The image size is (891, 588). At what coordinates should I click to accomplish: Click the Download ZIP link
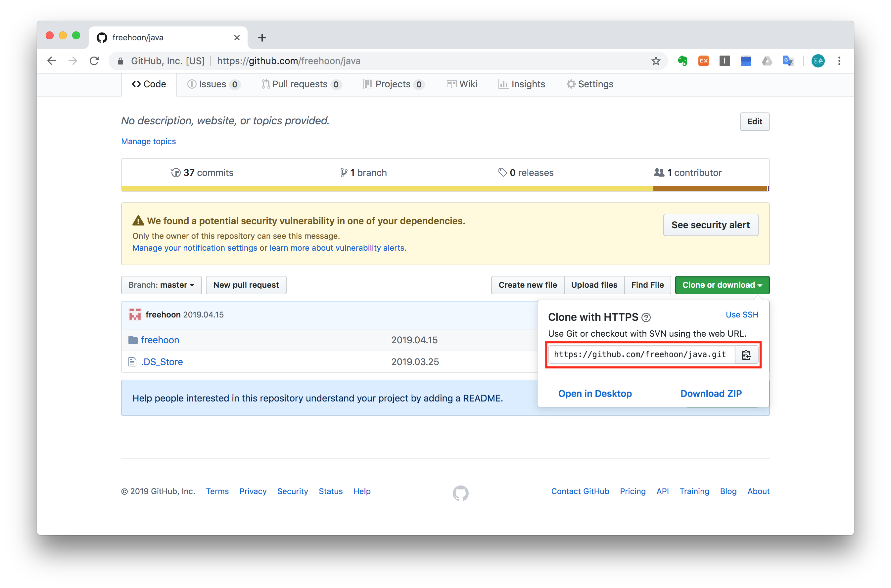click(711, 394)
